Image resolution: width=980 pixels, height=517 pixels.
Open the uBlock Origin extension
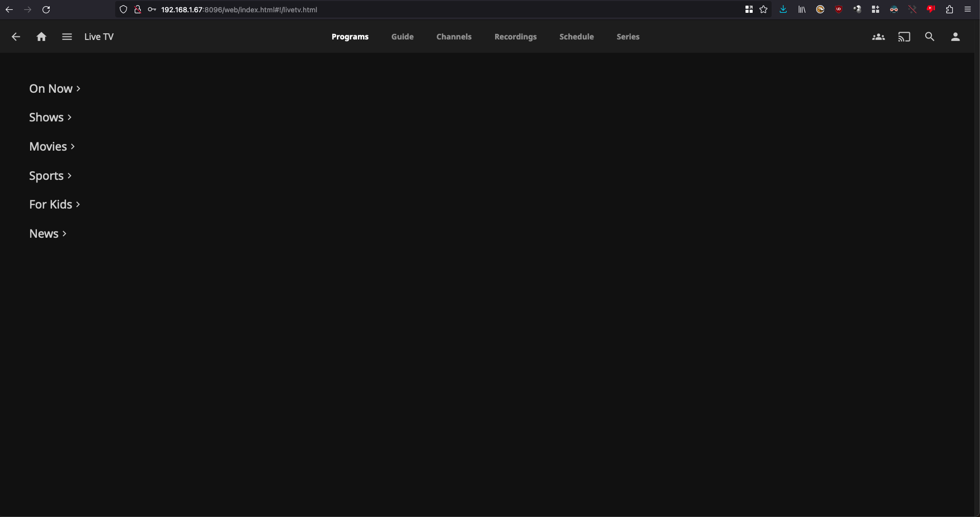(838, 9)
